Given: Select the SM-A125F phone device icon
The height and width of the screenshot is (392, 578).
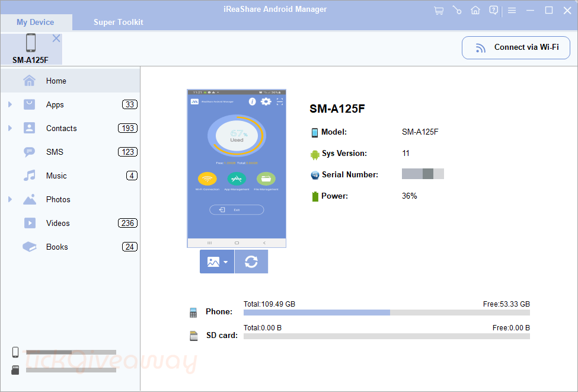Looking at the screenshot, I should click(31, 43).
